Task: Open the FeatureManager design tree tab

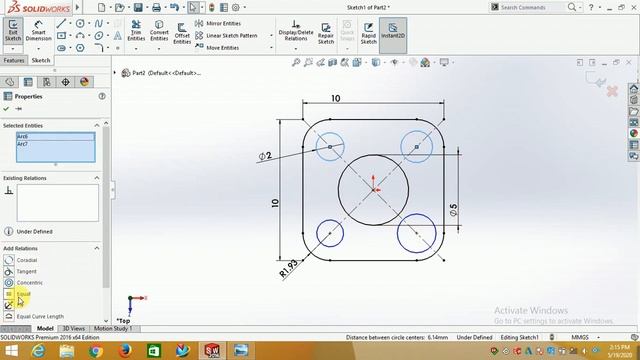Action: 9,82
